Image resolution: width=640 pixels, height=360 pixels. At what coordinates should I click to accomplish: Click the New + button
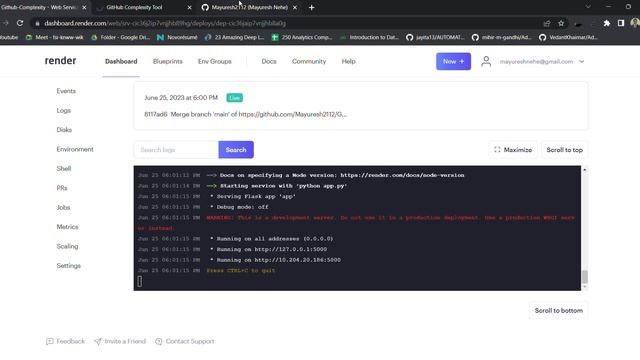click(453, 61)
